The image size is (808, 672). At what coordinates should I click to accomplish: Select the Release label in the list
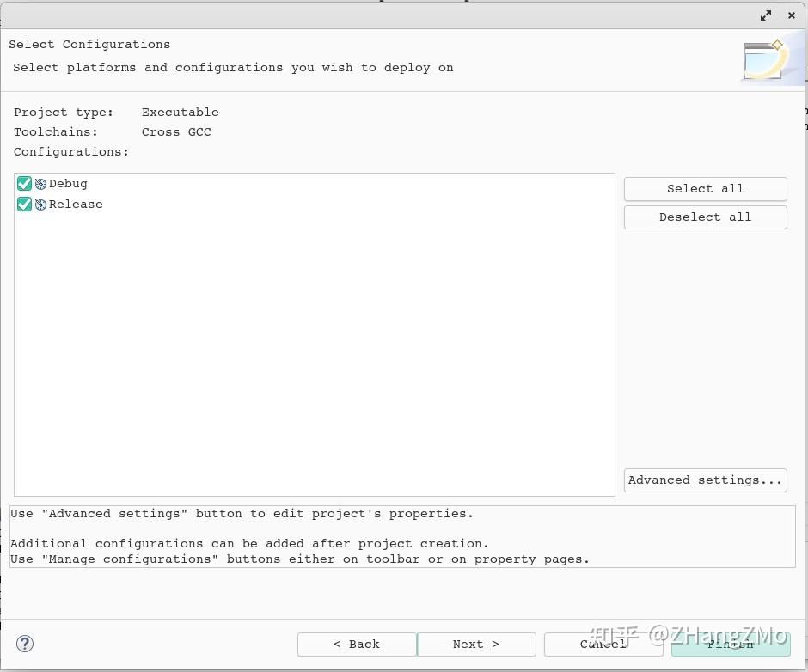[x=76, y=204]
